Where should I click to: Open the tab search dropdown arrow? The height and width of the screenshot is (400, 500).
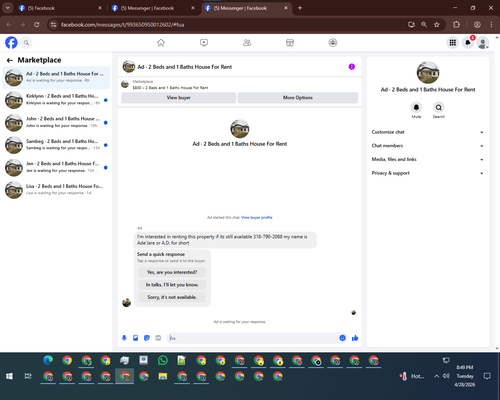pos(7,8)
